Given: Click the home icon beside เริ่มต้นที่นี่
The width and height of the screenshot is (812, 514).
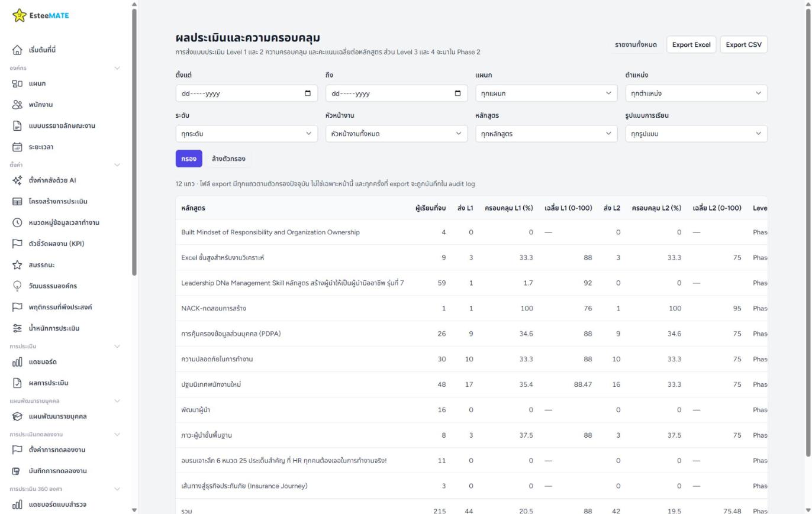Looking at the screenshot, I should click(x=18, y=50).
